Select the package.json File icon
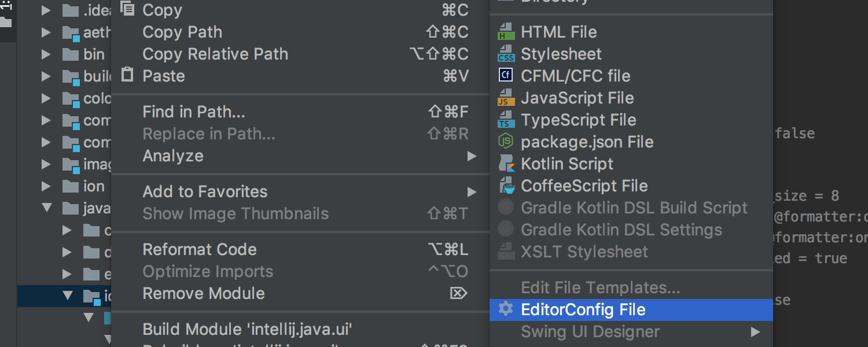The width and height of the screenshot is (868, 347). pos(506,142)
